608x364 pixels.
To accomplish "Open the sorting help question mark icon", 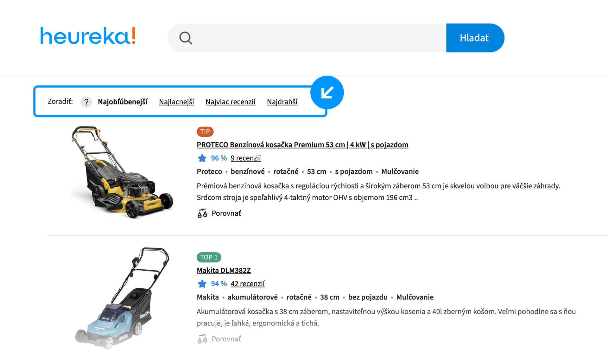I will point(86,102).
